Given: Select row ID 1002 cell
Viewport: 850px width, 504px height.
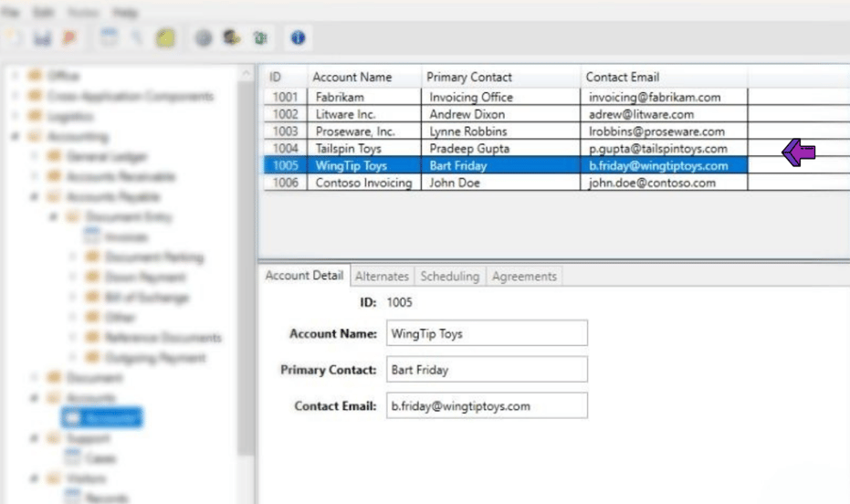Looking at the screenshot, I should point(286,114).
